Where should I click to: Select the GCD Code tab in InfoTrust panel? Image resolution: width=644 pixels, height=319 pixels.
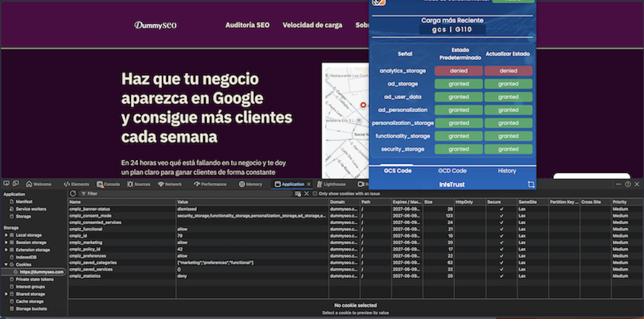[x=452, y=171]
